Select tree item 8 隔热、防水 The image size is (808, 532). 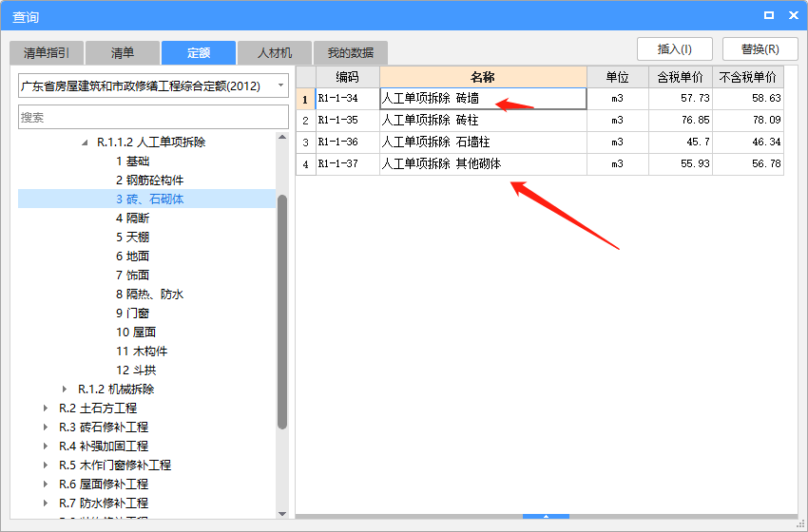(149, 294)
